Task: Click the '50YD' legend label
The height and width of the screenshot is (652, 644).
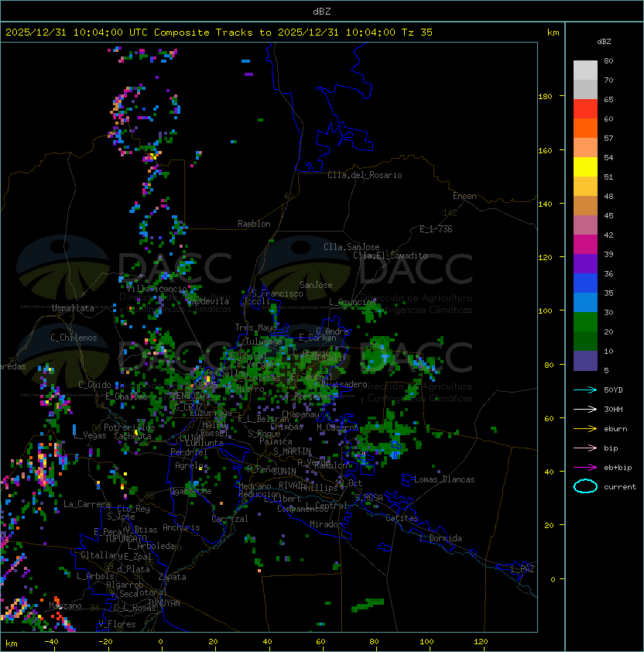Action: pyautogui.click(x=613, y=389)
